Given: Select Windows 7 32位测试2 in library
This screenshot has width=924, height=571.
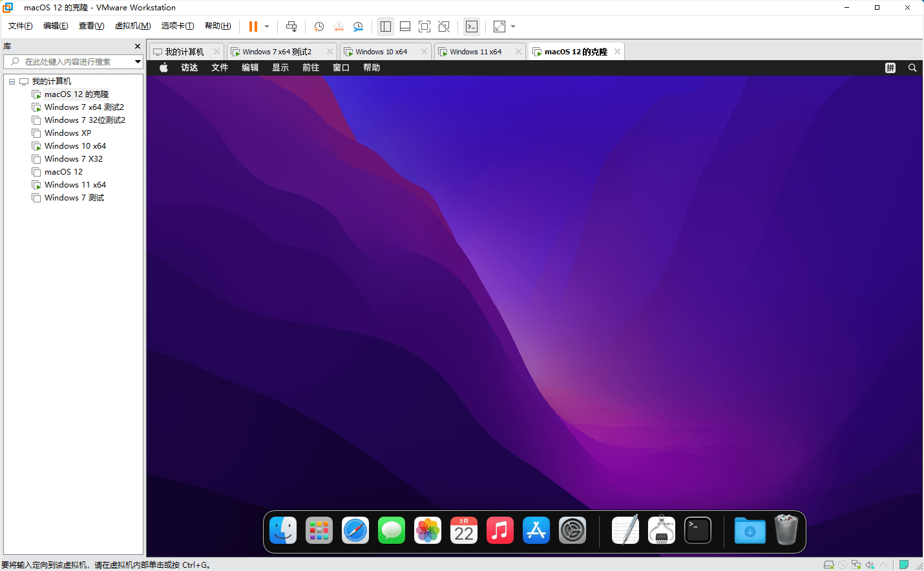Looking at the screenshot, I should tap(85, 120).
